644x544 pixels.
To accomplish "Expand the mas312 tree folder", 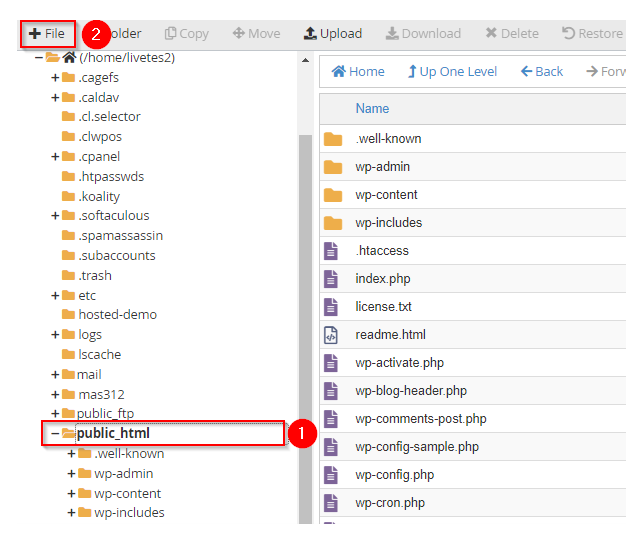I will coord(55,395).
